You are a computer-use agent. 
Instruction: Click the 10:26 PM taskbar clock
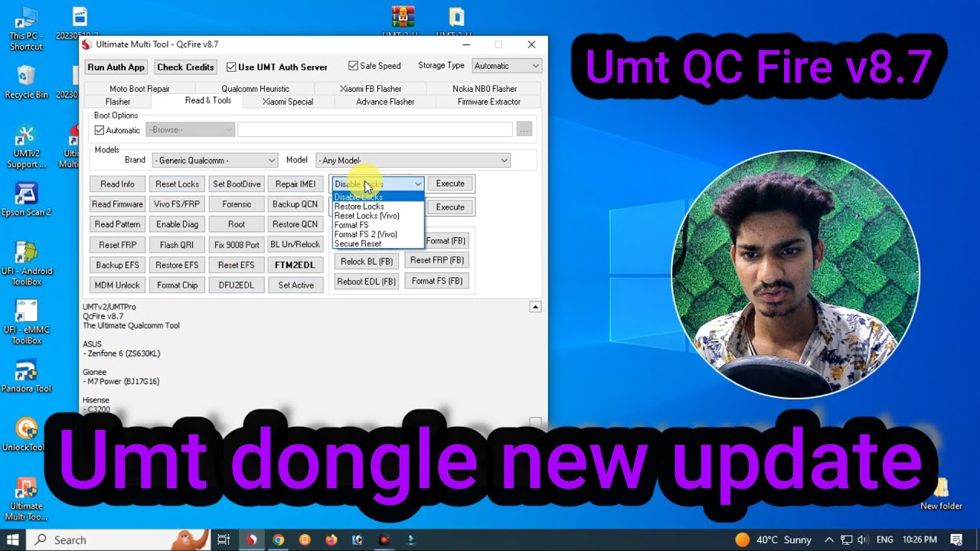coord(919,540)
